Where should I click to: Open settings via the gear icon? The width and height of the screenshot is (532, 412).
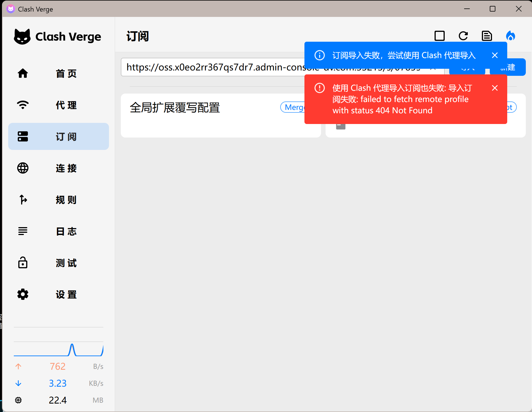(23, 294)
